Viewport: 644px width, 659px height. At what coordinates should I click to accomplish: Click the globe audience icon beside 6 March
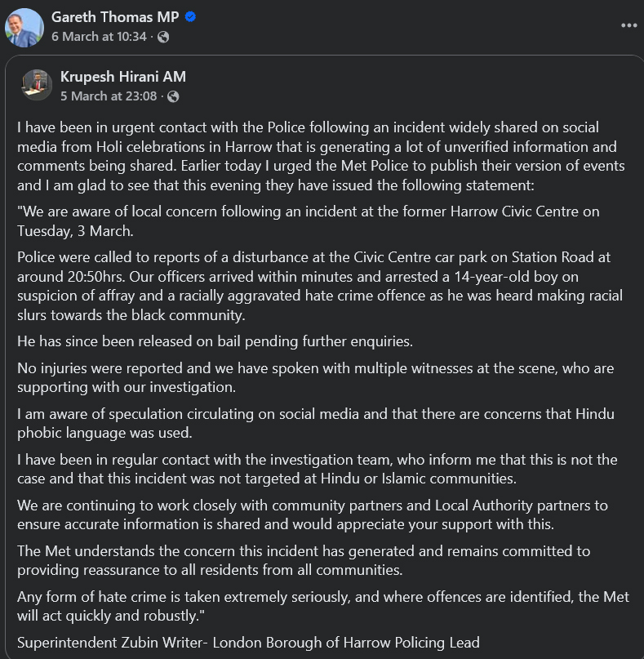click(x=163, y=37)
